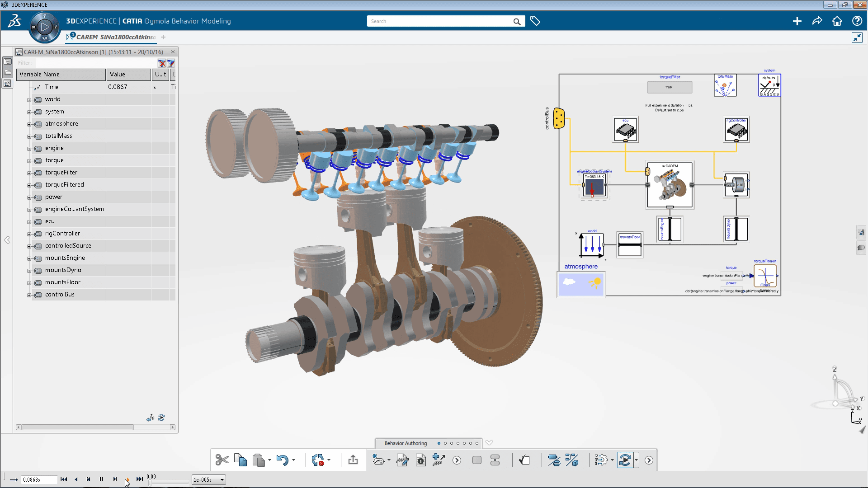
Task: Open the 3DEXPERIENCE search field
Action: 445,21
